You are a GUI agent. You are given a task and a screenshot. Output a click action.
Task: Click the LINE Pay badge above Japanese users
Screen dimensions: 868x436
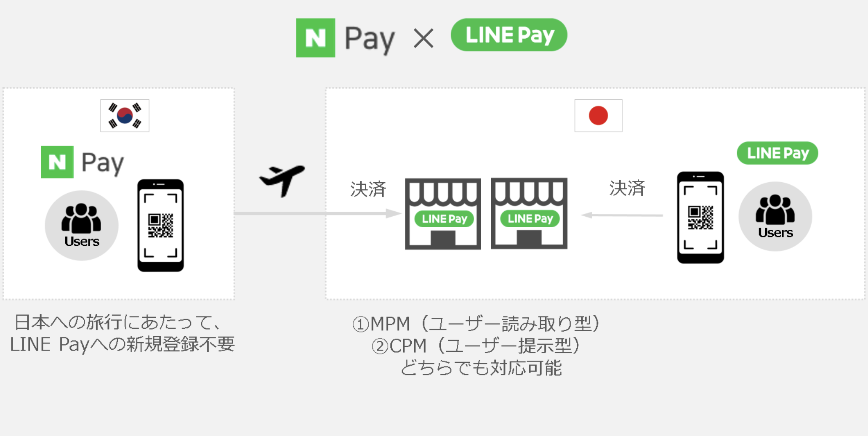pyautogui.click(x=777, y=153)
